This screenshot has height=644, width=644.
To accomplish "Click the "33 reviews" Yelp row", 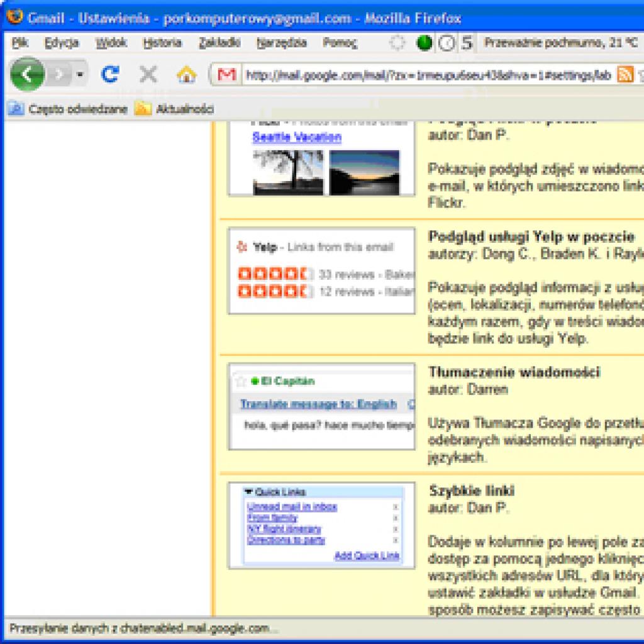I will click(x=326, y=274).
